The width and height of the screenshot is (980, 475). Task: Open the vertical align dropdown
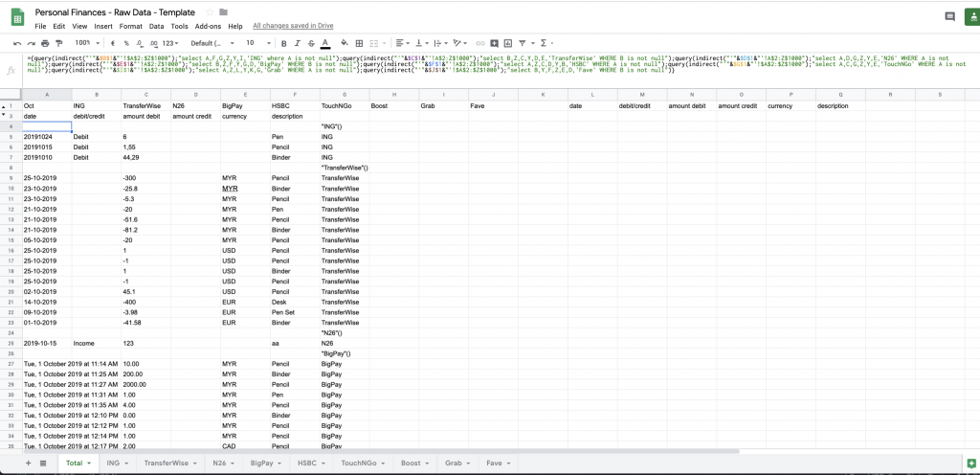(421, 43)
